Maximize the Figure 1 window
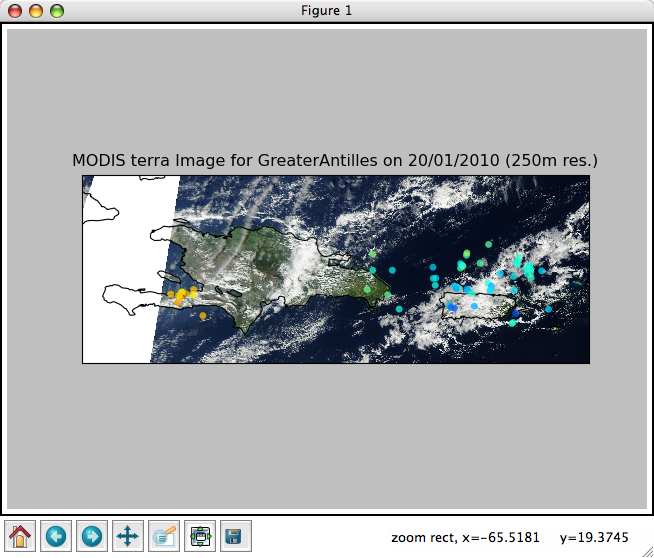This screenshot has width=654, height=558. (57, 11)
